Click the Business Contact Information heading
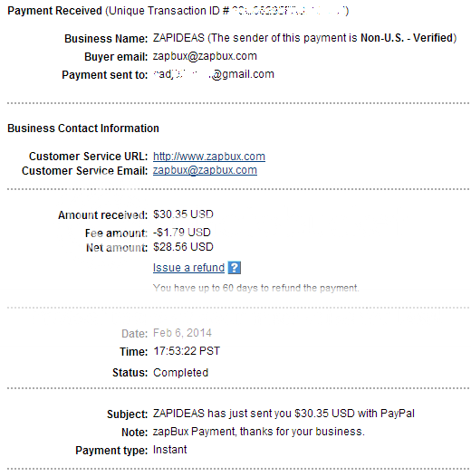Viewport: 471px width, 476px height. (x=83, y=129)
